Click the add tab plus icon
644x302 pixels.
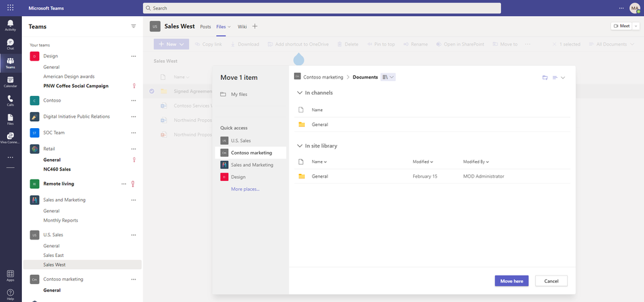coord(255,26)
